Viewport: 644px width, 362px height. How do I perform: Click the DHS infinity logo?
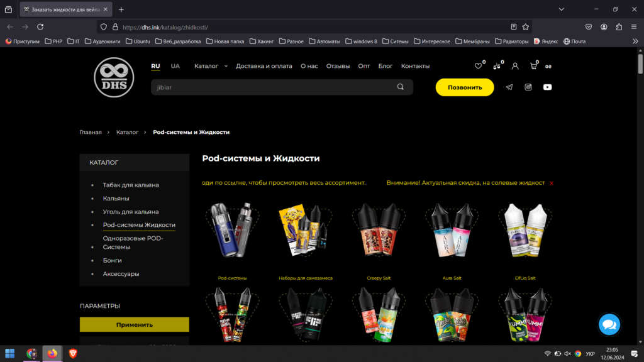point(114,77)
